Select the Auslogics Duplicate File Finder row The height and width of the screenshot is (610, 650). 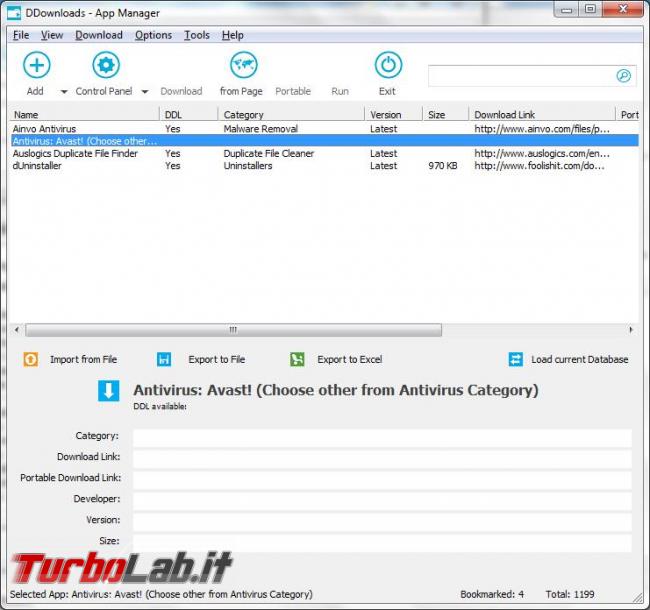[x=325, y=153]
